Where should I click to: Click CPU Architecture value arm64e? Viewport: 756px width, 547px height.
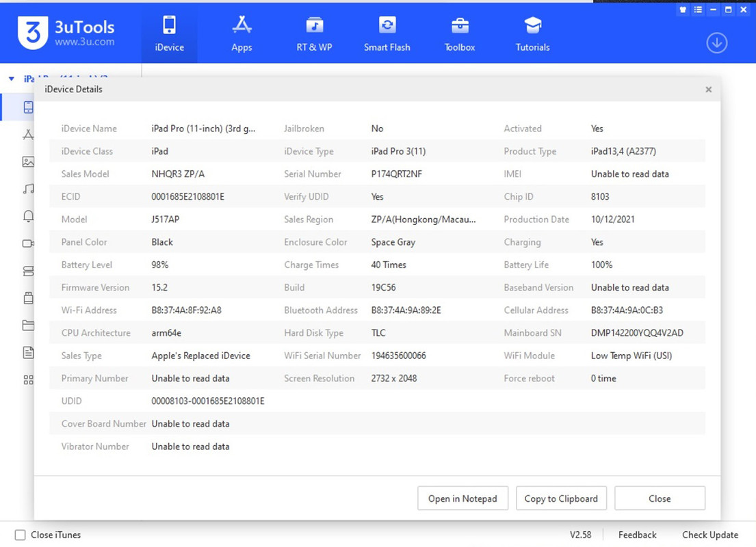pos(166,332)
